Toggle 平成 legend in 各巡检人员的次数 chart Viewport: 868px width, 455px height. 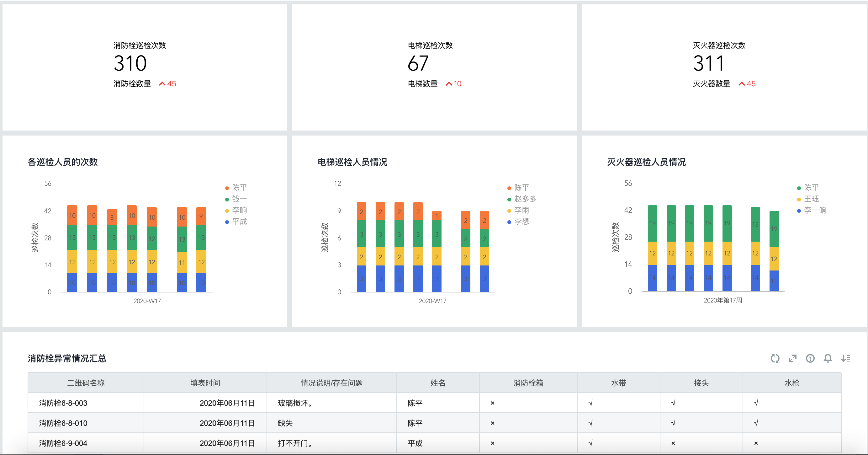pyautogui.click(x=236, y=222)
